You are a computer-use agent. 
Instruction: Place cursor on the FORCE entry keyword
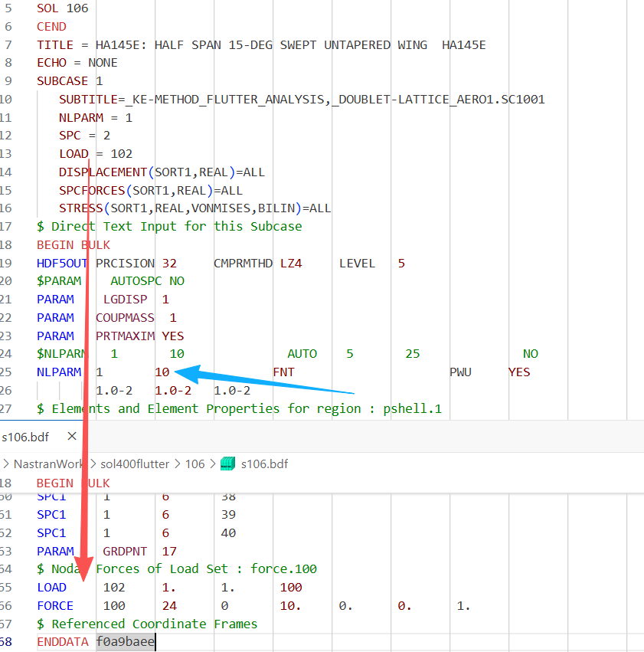click(55, 606)
